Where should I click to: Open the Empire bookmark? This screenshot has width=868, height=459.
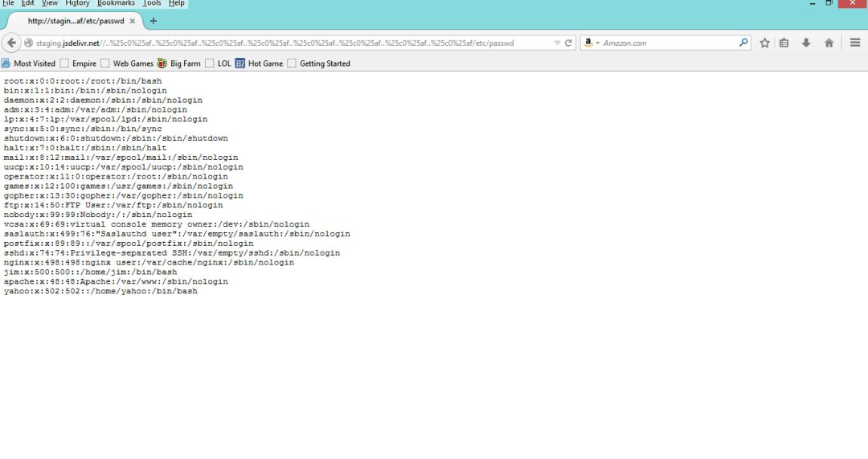pyautogui.click(x=78, y=64)
